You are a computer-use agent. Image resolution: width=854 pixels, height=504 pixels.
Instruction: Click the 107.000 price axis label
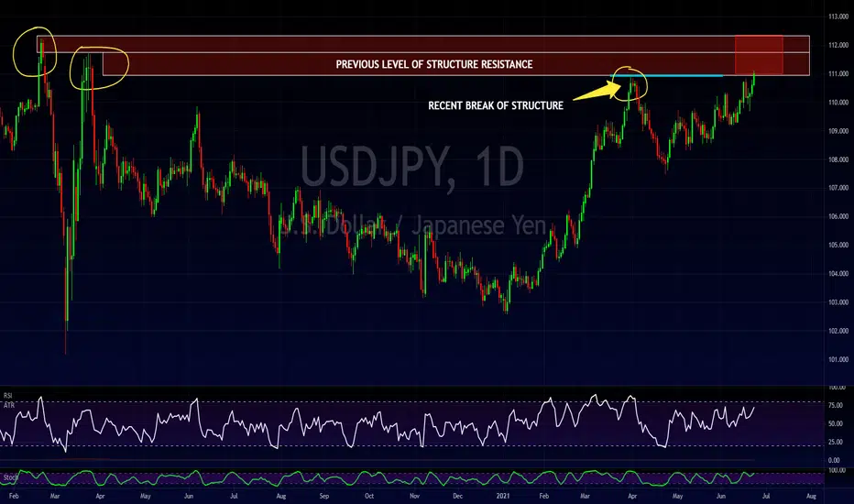point(838,188)
